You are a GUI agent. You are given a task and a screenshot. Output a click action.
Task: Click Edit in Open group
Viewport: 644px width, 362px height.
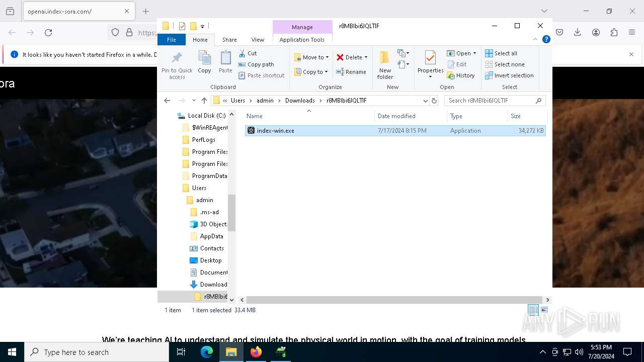coord(457,64)
